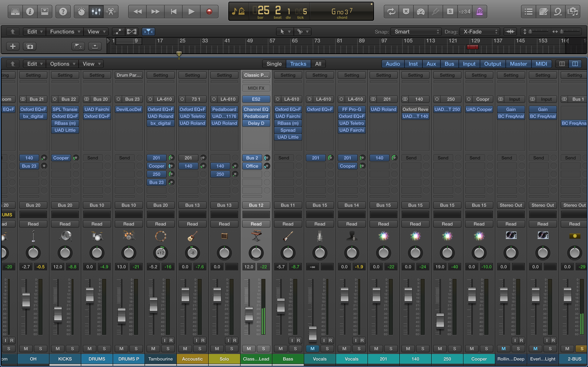Switch mixer view to All
The height and width of the screenshot is (367, 588).
point(318,64)
